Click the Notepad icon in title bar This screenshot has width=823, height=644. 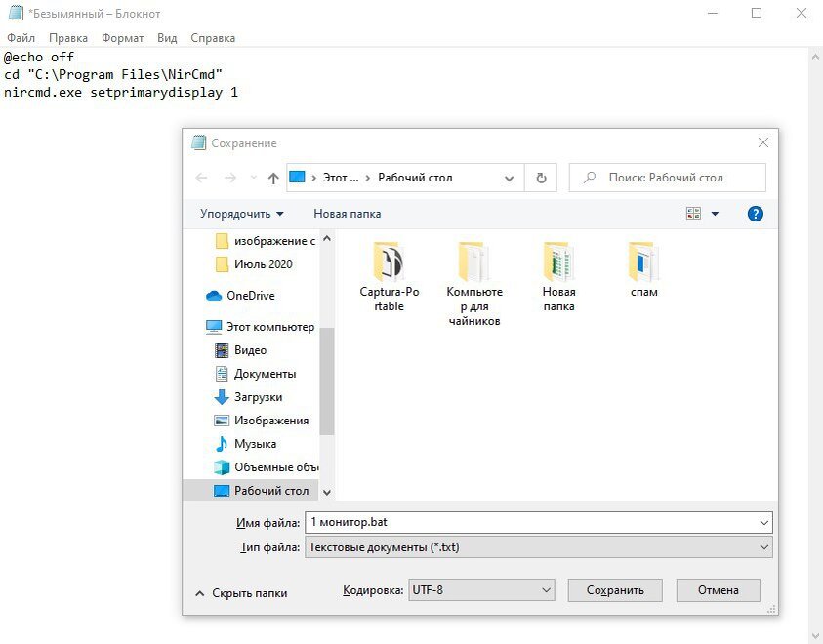coord(16,13)
